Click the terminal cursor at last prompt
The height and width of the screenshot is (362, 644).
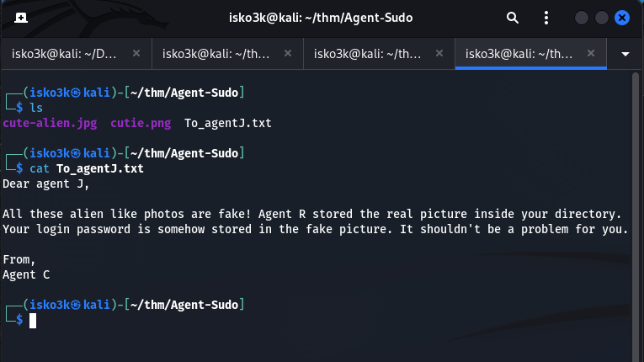click(x=33, y=320)
